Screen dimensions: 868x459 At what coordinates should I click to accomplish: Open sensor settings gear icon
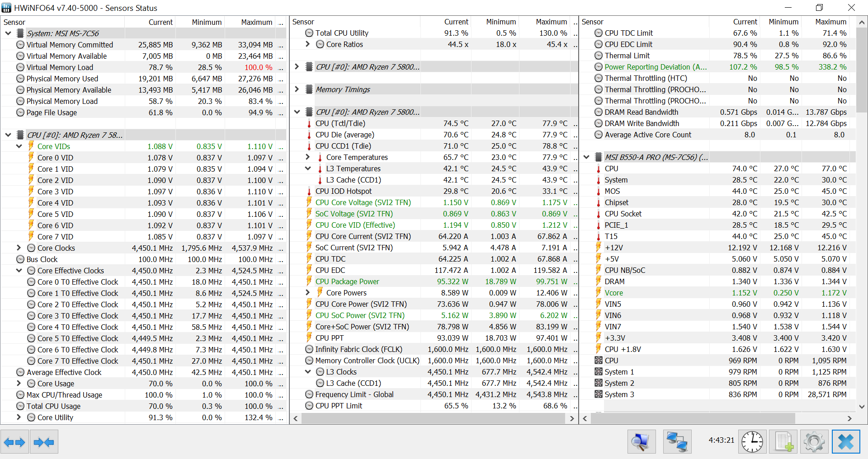pyautogui.click(x=814, y=442)
